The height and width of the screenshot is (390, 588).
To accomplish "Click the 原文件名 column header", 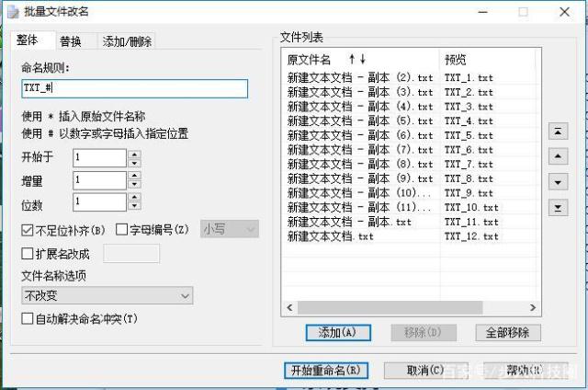I will [x=360, y=59].
